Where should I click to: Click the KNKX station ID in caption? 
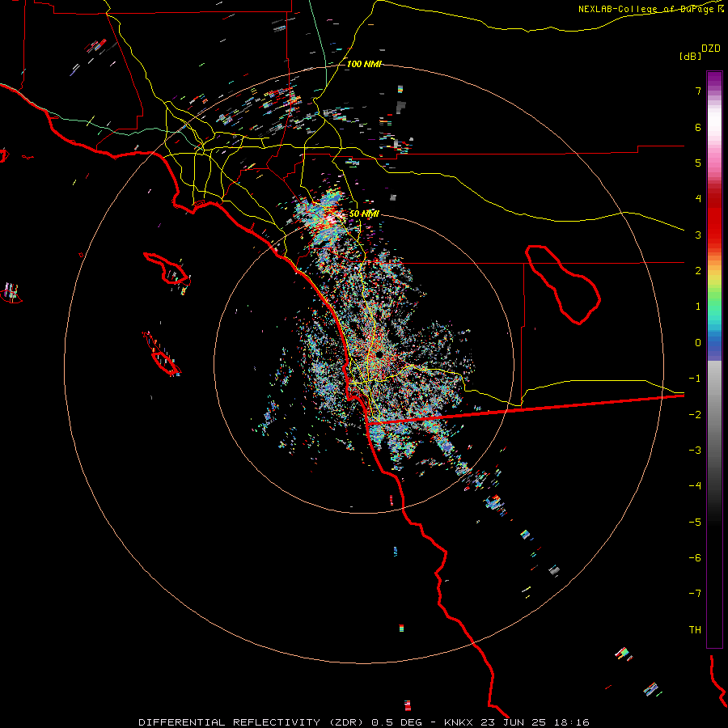click(459, 722)
